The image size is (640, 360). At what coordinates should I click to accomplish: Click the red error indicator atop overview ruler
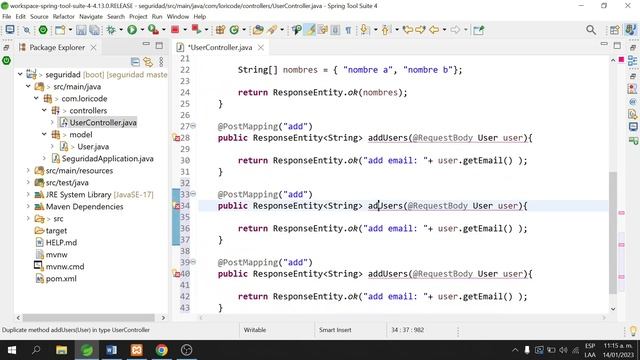pos(621,60)
